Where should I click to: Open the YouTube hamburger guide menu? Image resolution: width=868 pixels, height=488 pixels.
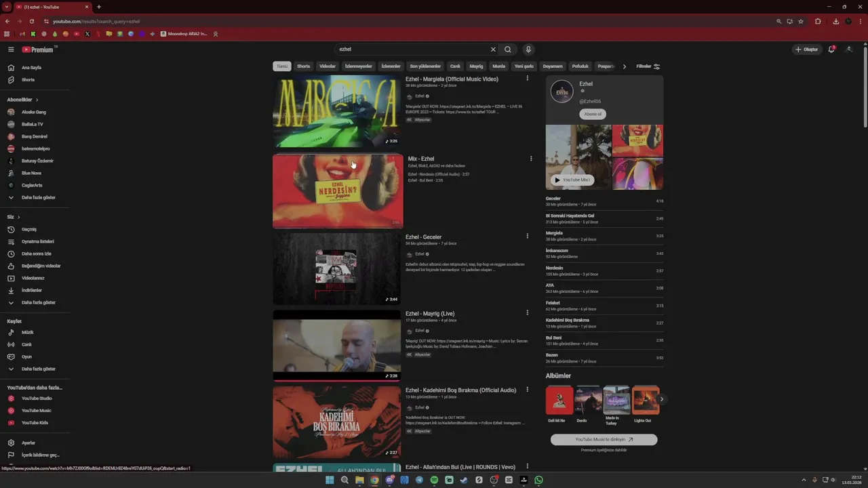pyautogui.click(x=11, y=49)
